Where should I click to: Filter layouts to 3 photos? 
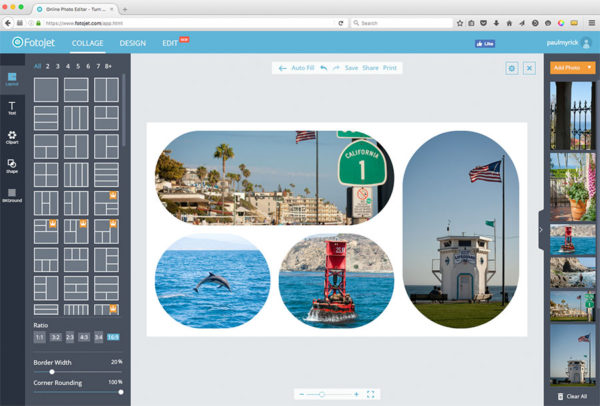(57, 66)
